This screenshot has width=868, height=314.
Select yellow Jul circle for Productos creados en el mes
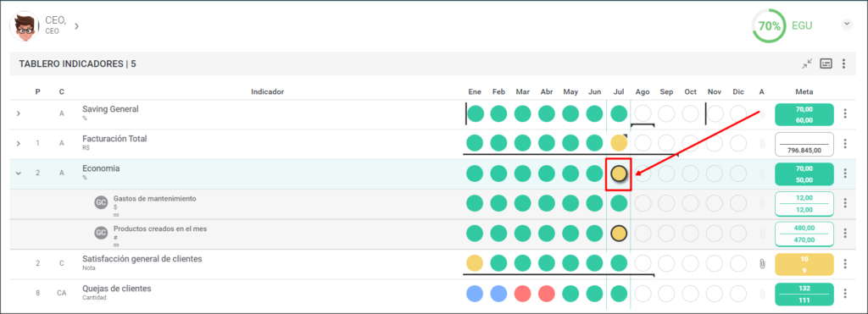coord(619,234)
